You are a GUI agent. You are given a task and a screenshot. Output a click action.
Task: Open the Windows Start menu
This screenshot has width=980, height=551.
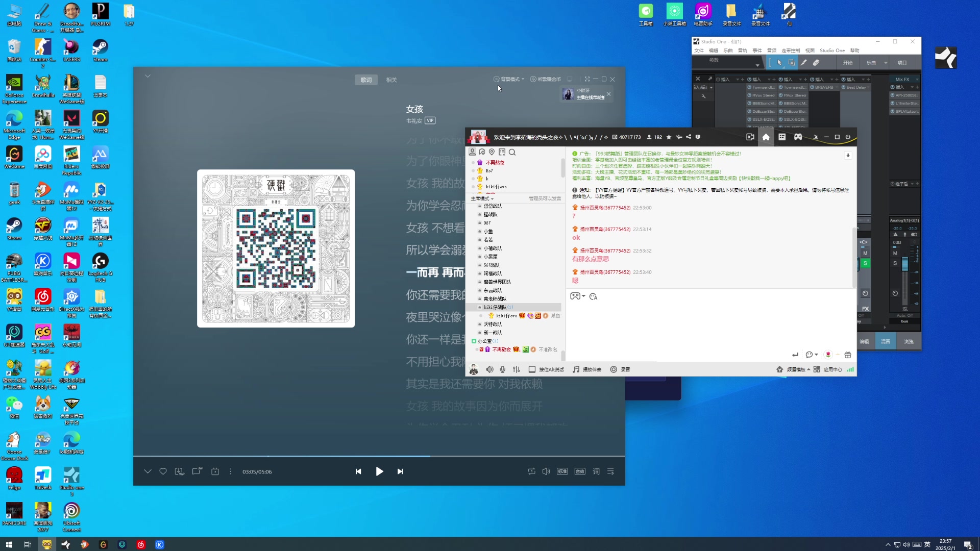tap(9, 544)
